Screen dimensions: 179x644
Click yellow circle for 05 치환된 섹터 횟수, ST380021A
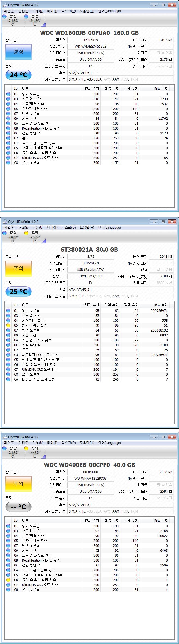[x=8, y=325]
